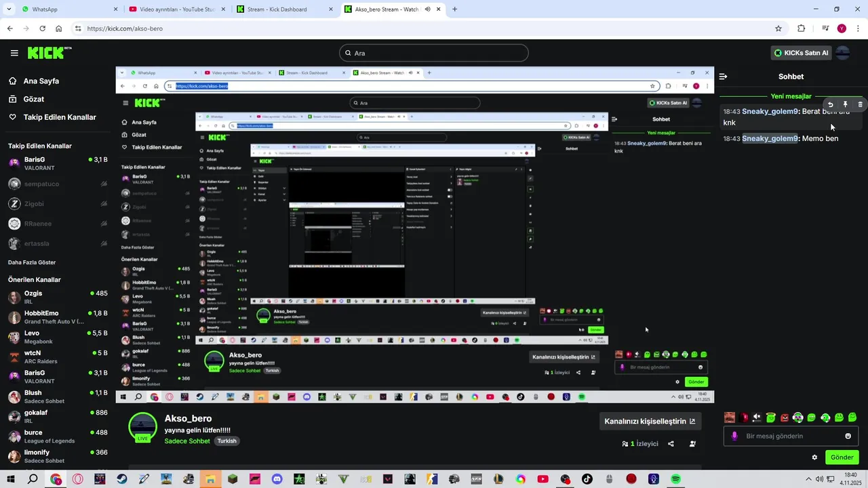Collapse the Sohbet chat panel icon
The width and height of the screenshot is (868, 488).
tap(723, 77)
